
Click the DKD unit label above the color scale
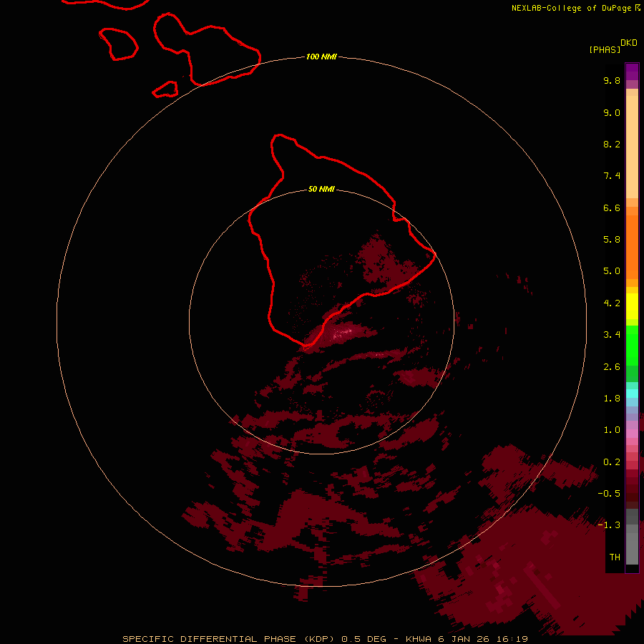pyautogui.click(x=629, y=43)
